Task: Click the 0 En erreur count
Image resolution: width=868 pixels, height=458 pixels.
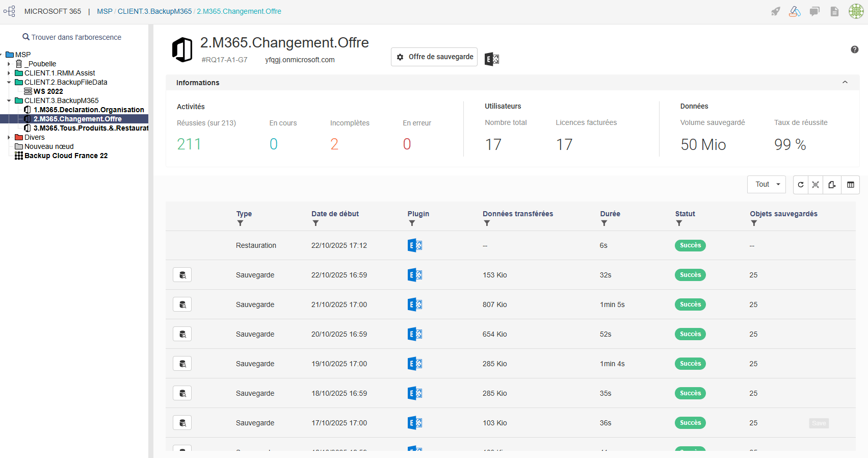Action: click(407, 144)
